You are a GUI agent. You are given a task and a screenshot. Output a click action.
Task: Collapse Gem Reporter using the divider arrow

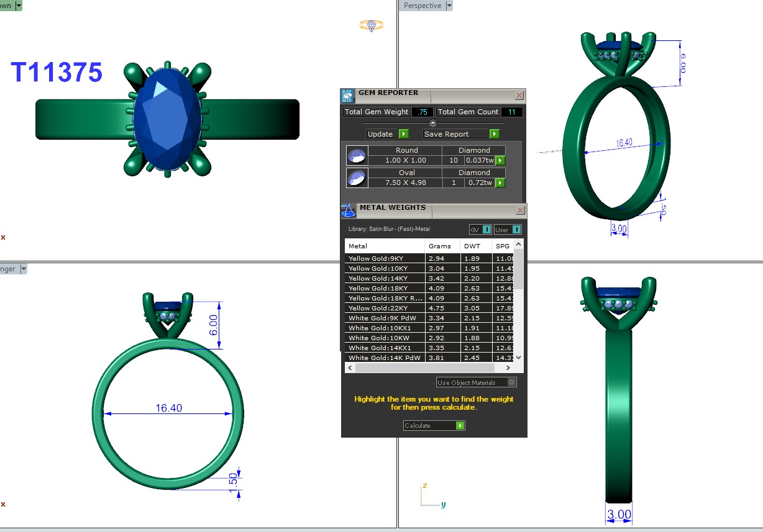click(433, 123)
